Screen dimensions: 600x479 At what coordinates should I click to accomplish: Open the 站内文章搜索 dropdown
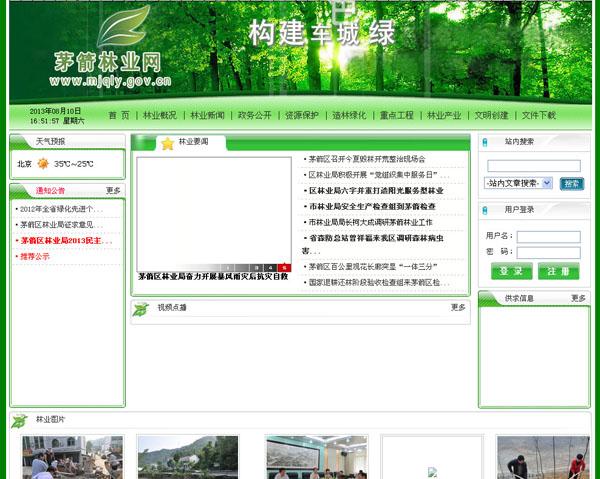coord(518,183)
